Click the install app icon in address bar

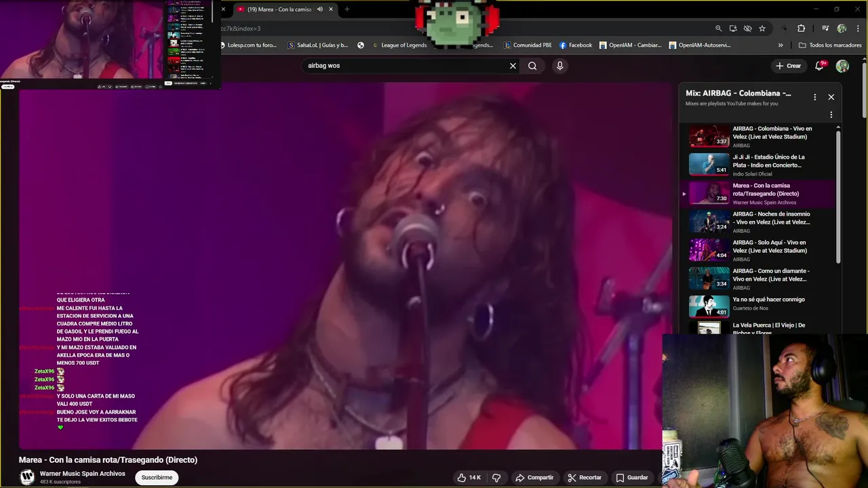point(733,28)
